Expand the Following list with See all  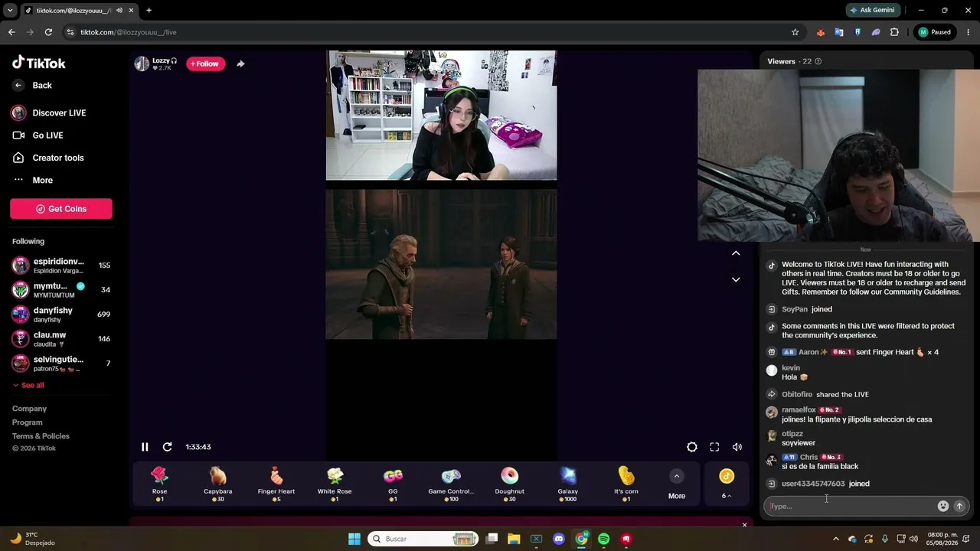pos(28,386)
